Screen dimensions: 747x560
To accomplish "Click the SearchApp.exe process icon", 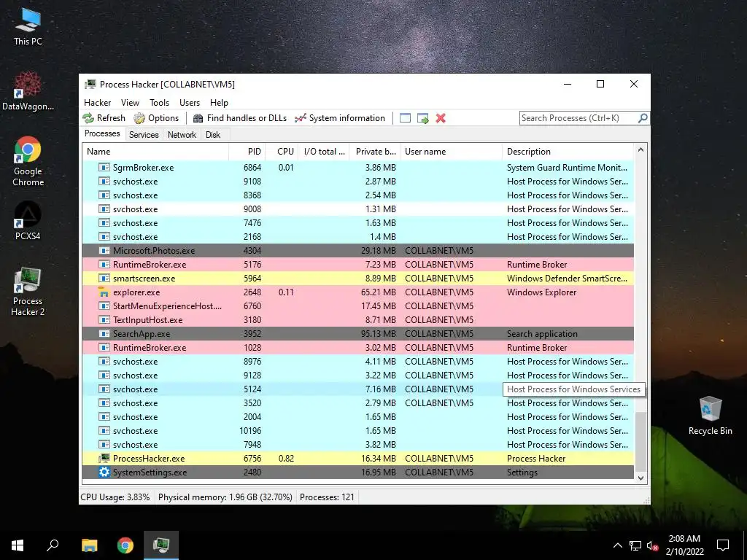I will coord(104,333).
